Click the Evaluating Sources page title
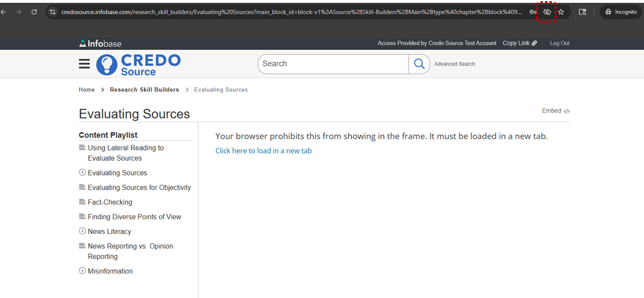Viewport: 644px width, 298px height. (x=134, y=114)
